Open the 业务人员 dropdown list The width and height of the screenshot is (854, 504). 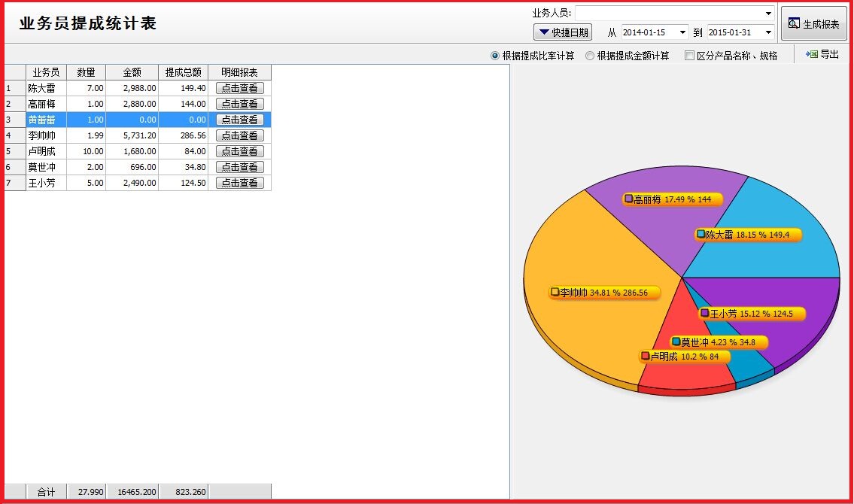[x=768, y=13]
